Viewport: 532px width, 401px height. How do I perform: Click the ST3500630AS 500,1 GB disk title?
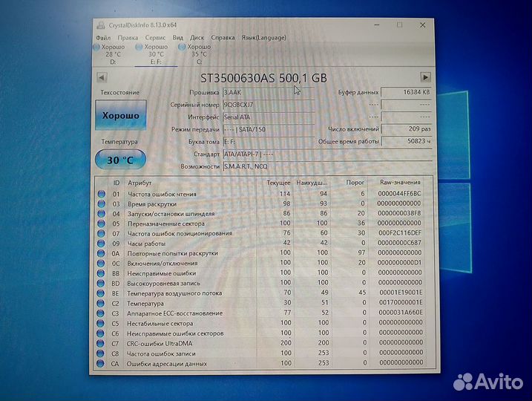point(263,78)
